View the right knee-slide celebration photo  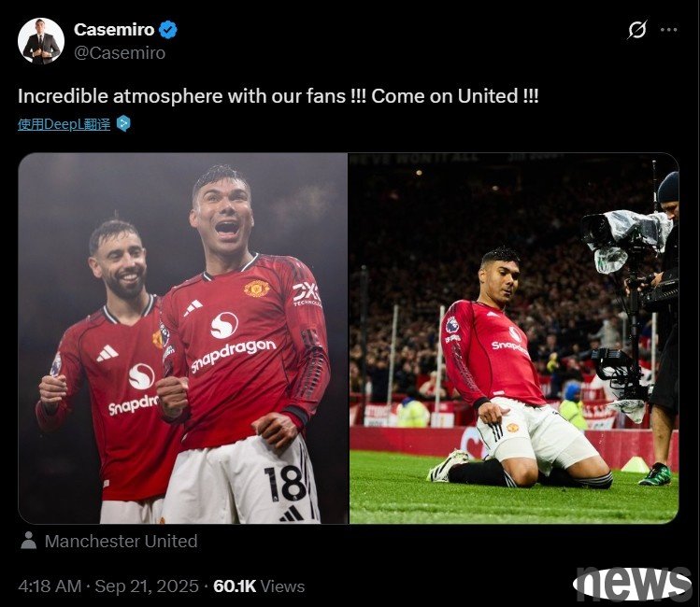(514, 338)
